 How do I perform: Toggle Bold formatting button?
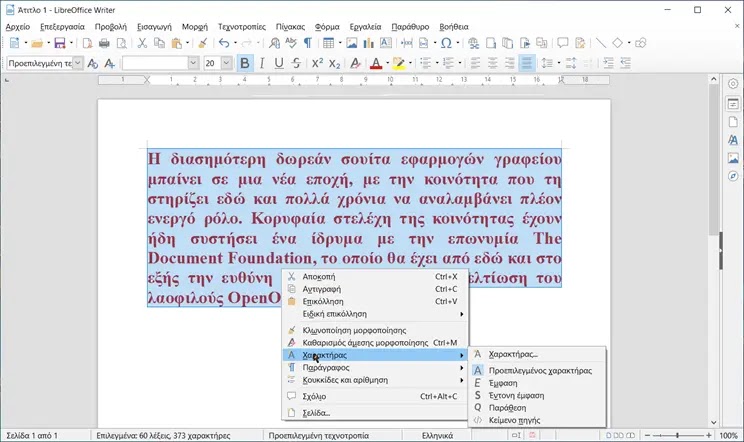pyautogui.click(x=245, y=63)
